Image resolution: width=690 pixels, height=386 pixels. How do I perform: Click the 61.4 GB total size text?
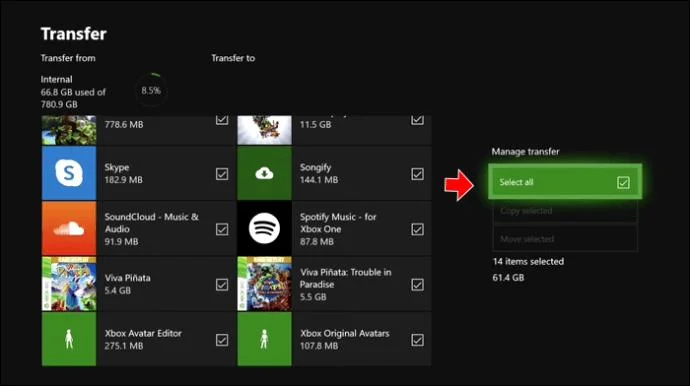[x=508, y=277]
